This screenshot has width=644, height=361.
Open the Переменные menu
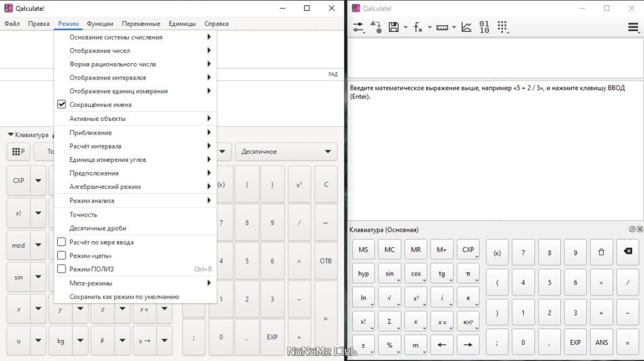(x=141, y=23)
